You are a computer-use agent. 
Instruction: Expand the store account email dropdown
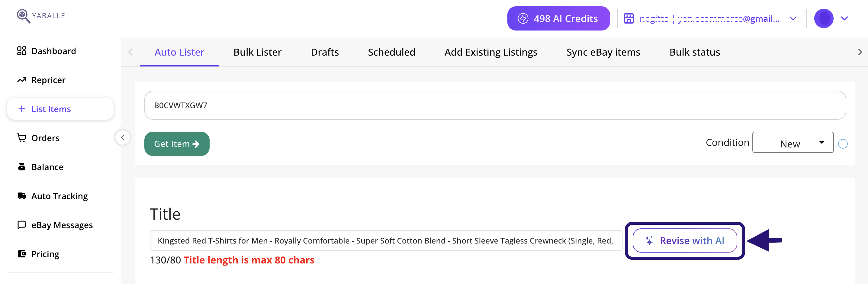793,18
